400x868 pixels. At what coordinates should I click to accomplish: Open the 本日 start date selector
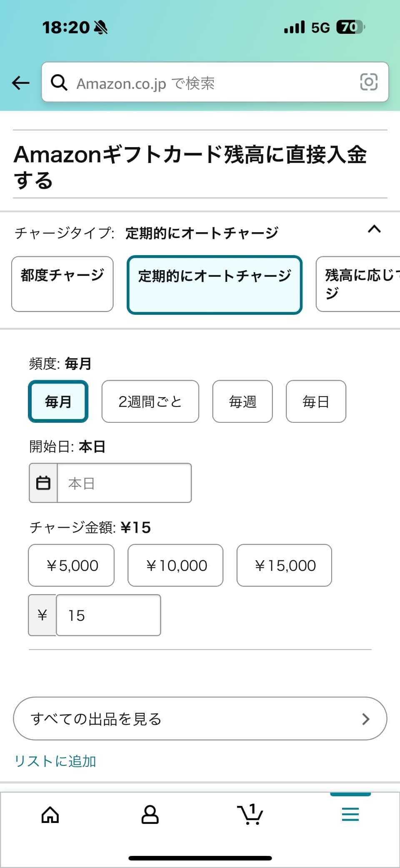[x=124, y=482]
